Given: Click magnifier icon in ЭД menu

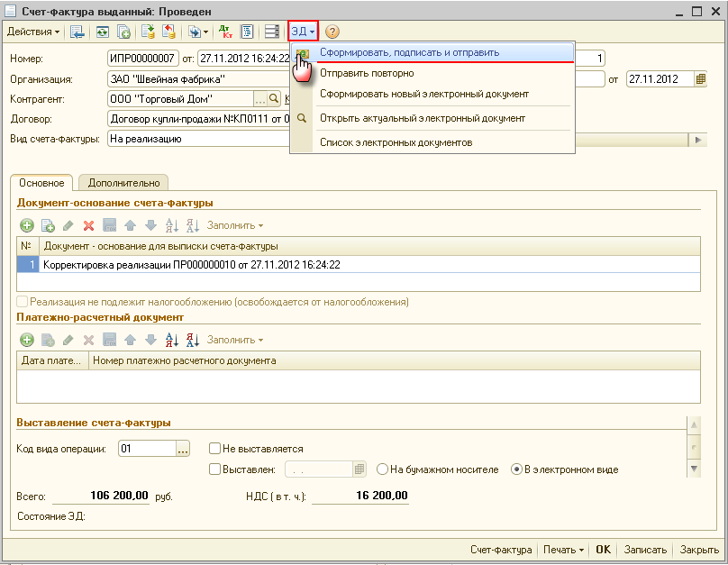Looking at the screenshot, I should 302,118.
